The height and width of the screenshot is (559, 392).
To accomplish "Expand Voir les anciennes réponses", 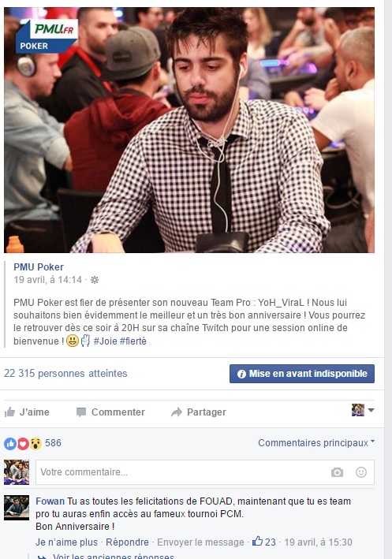I will pos(113,556).
